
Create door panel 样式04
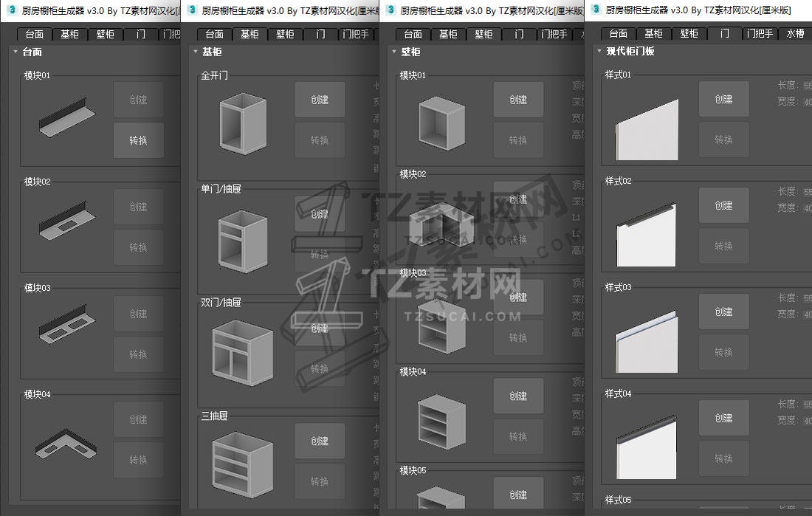click(723, 418)
